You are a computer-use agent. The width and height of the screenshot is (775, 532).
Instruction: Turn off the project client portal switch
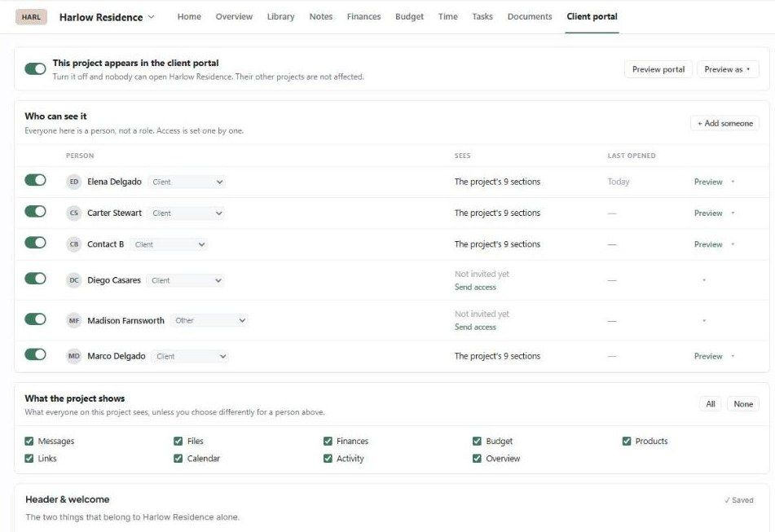click(35, 68)
